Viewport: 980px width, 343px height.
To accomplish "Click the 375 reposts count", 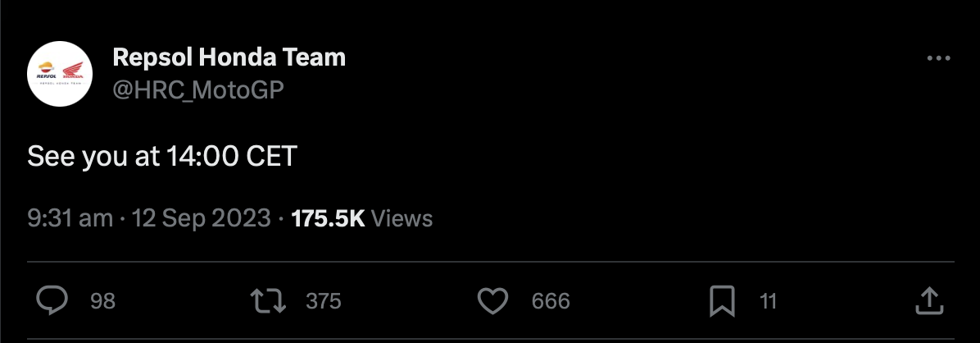I will (323, 302).
